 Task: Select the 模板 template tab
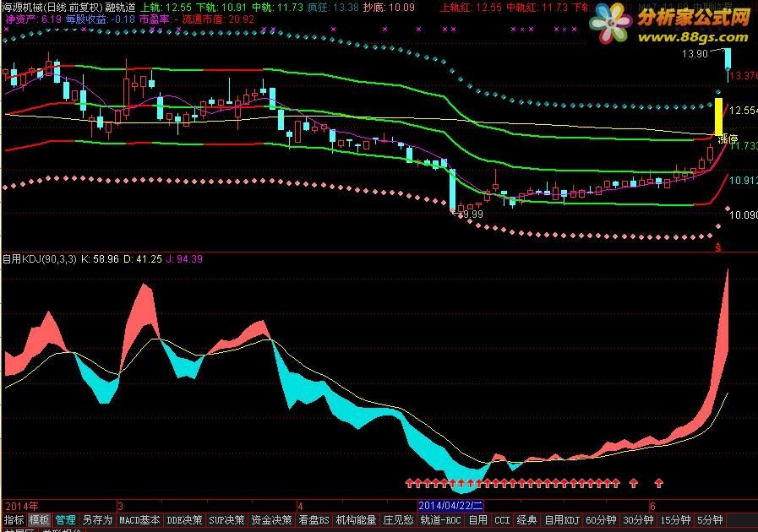(39, 520)
